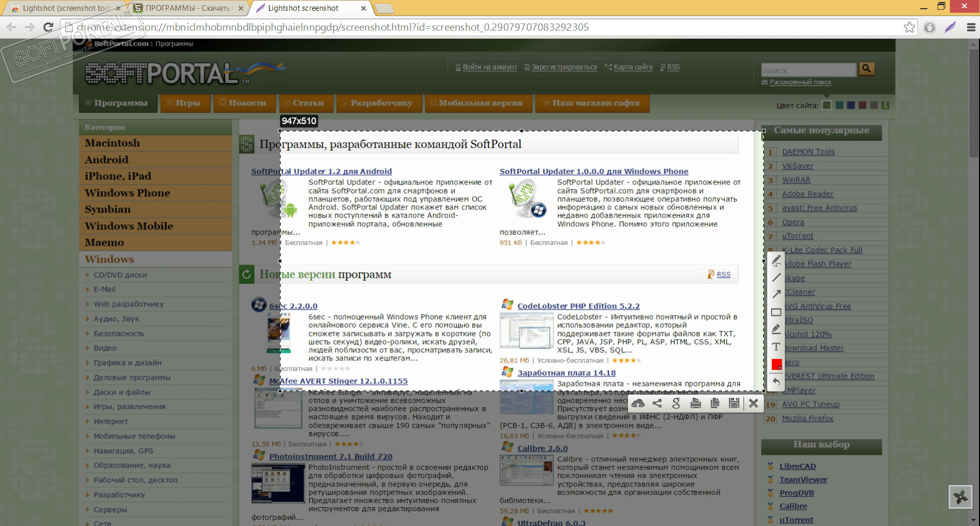Pick the dark red site color swatch
Viewport: 980px width, 526px height.
(862, 105)
